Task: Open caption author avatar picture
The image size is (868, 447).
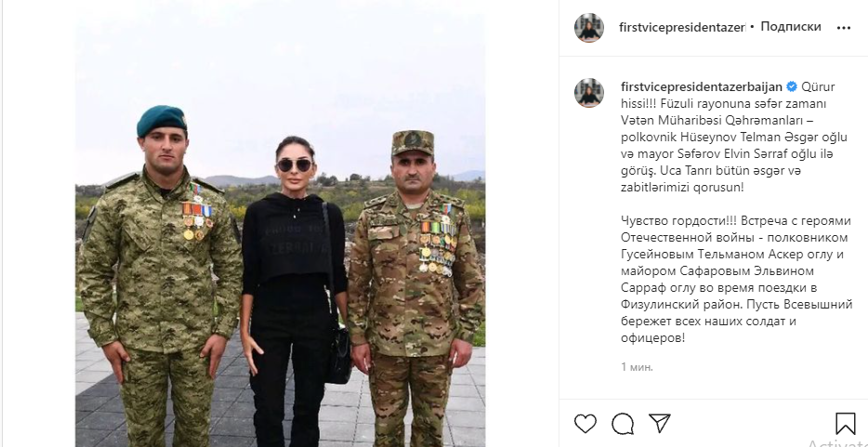Action: pyautogui.click(x=588, y=93)
